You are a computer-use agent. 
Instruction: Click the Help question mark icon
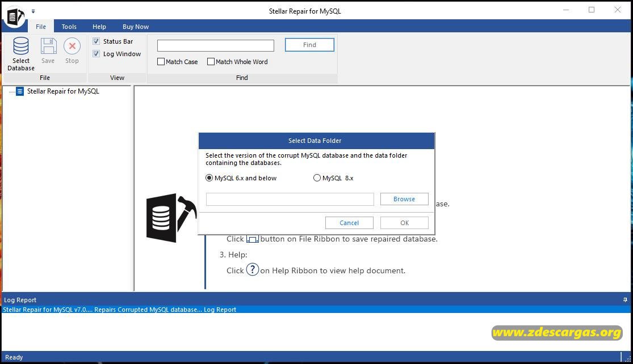[252, 269]
